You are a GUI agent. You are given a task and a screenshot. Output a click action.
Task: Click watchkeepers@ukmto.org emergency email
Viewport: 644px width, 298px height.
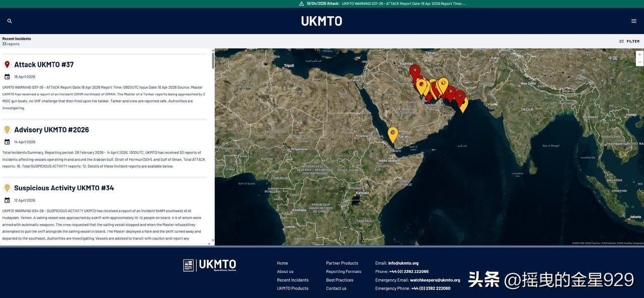(435, 280)
